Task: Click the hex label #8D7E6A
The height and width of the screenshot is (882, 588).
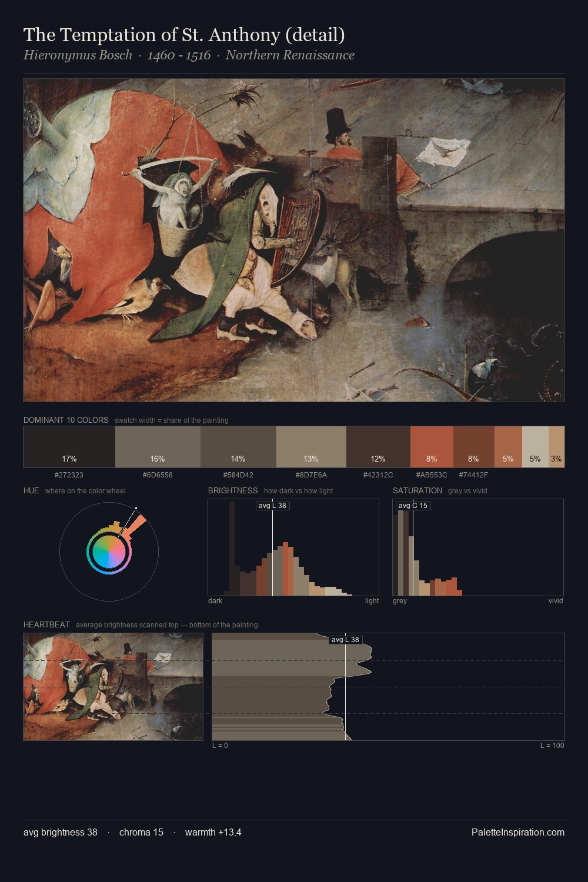Action: pyautogui.click(x=311, y=475)
